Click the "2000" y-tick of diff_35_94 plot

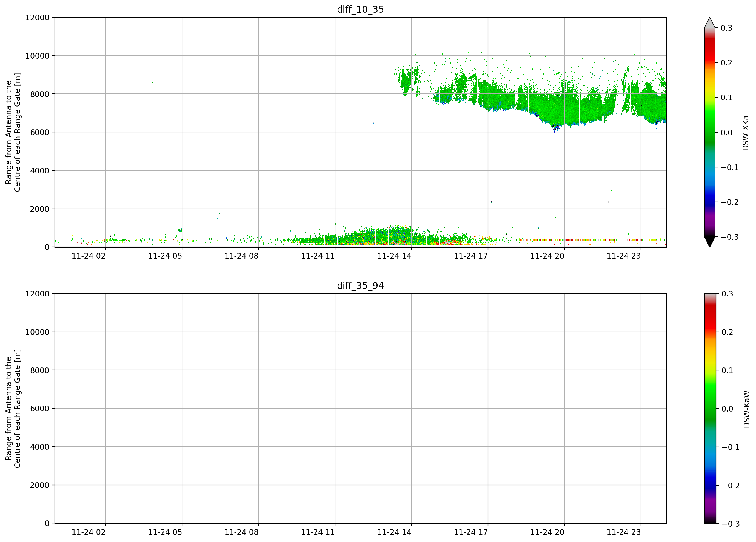(40, 485)
